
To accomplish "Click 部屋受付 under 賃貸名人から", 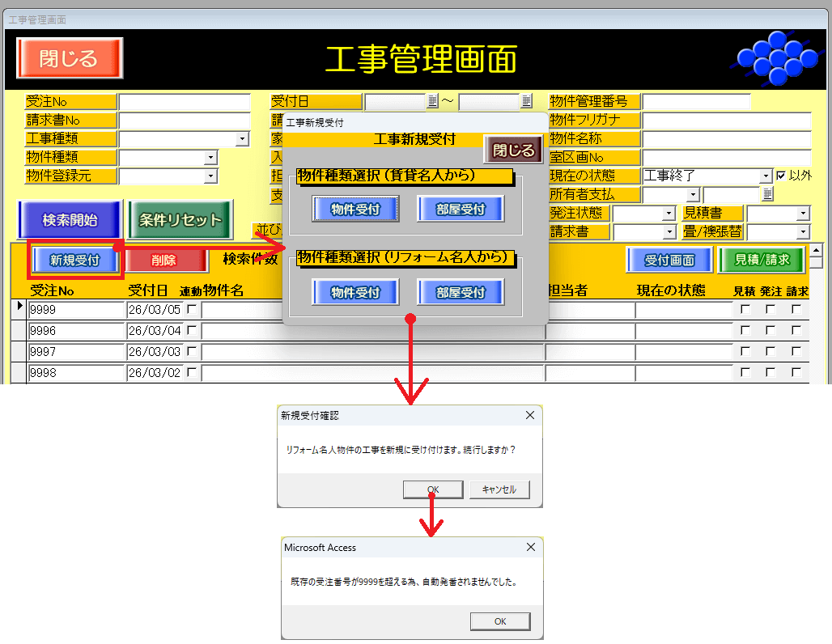I will [x=460, y=209].
